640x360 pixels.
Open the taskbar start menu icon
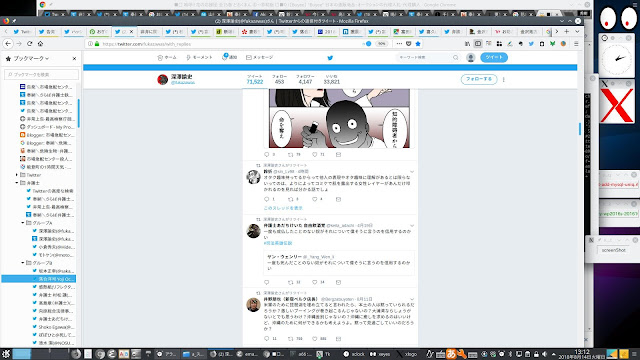6,354
